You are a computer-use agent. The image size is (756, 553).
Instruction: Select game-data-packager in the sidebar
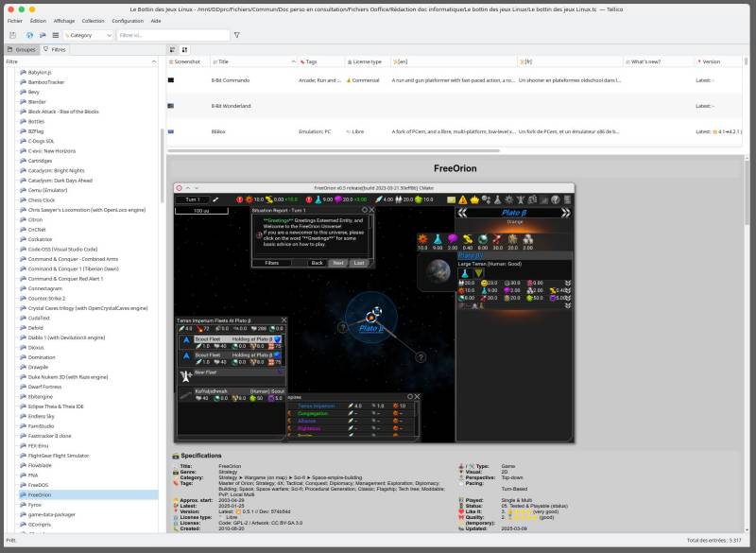52,514
